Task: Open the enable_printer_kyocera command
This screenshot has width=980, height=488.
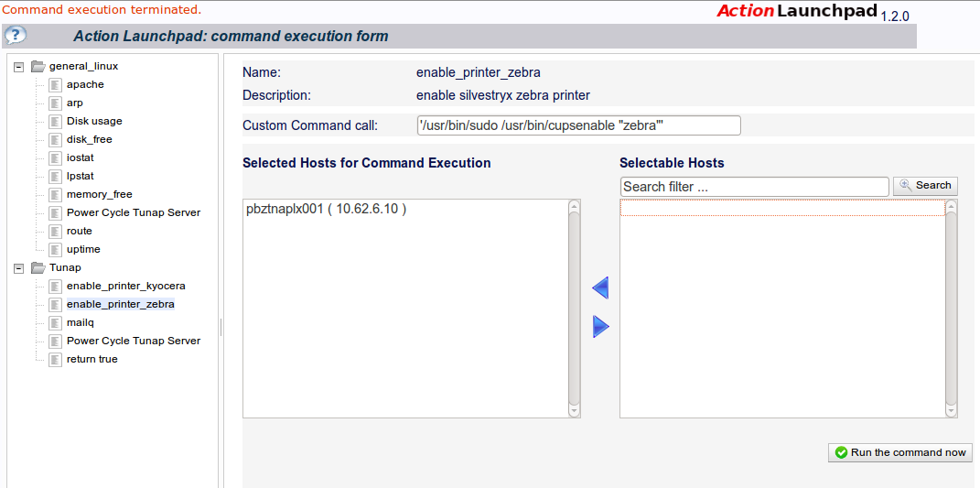Action: coord(126,286)
